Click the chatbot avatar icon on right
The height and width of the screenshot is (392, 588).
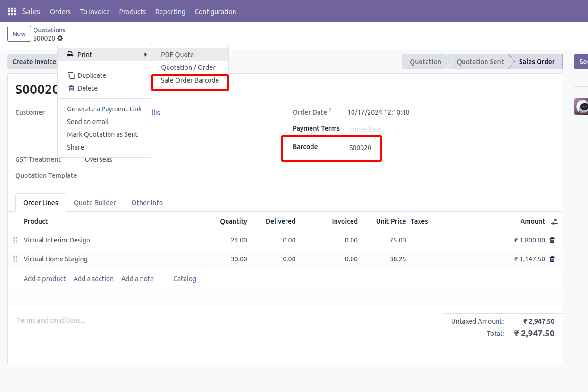pyautogui.click(x=581, y=107)
